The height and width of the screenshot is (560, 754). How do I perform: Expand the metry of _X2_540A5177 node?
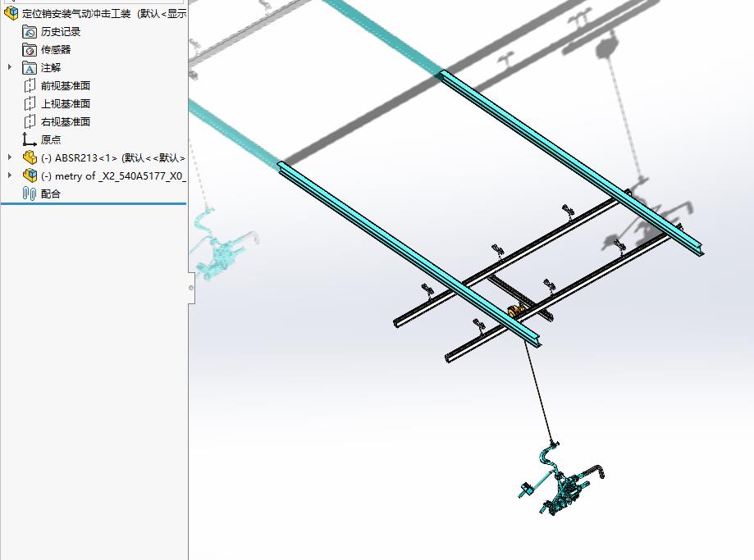coord(10,175)
